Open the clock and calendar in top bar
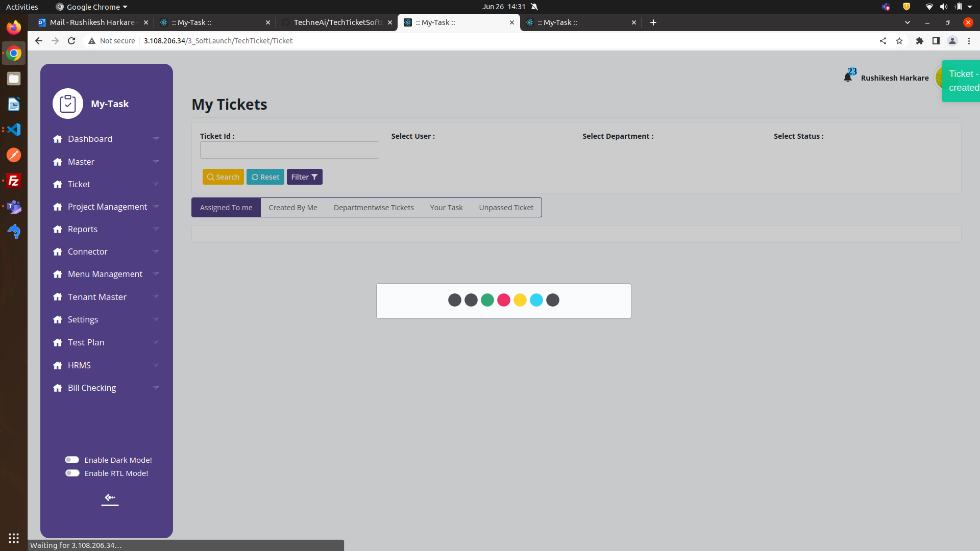 [504, 7]
